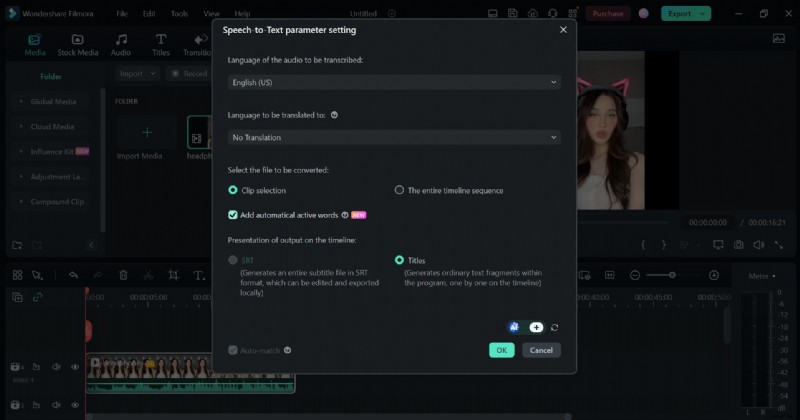The height and width of the screenshot is (420, 800).
Task: Click the Auto-match info icon
Action: pyautogui.click(x=288, y=350)
